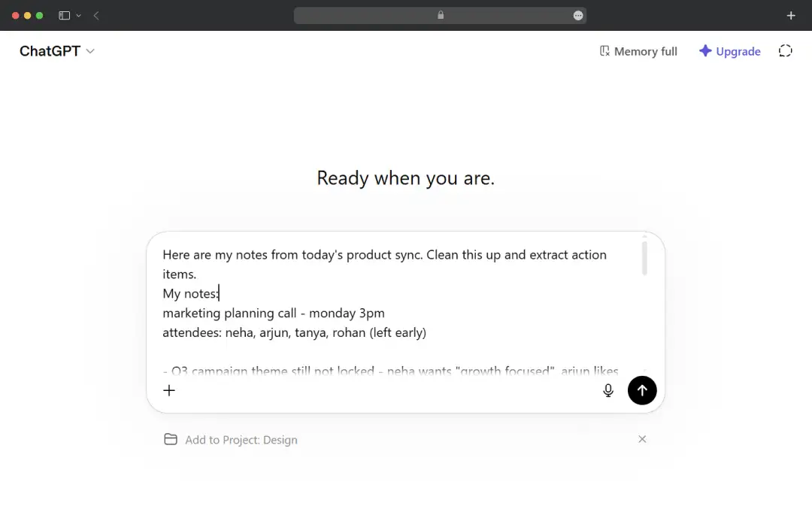Viewport: 812px width, 509px height.
Task: Open a new browser tab with plus
Action: coord(791,16)
